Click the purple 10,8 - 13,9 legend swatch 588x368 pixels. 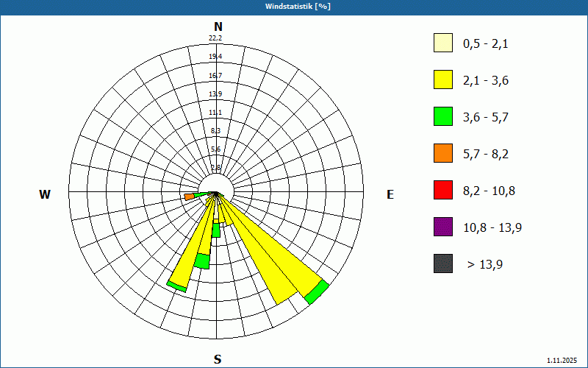pyautogui.click(x=443, y=227)
